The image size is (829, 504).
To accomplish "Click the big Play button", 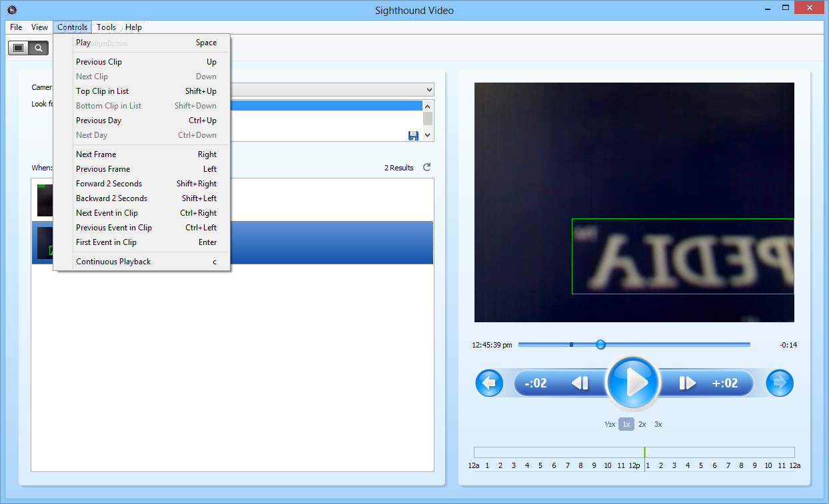I will pyautogui.click(x=633, y=383).
